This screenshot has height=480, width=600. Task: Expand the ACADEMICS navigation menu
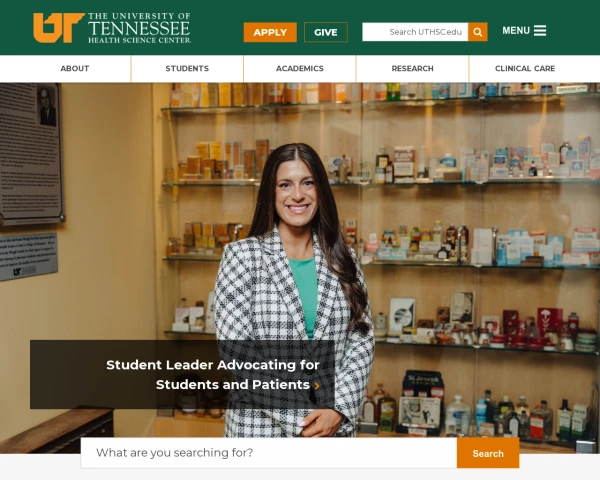[300, 69]
